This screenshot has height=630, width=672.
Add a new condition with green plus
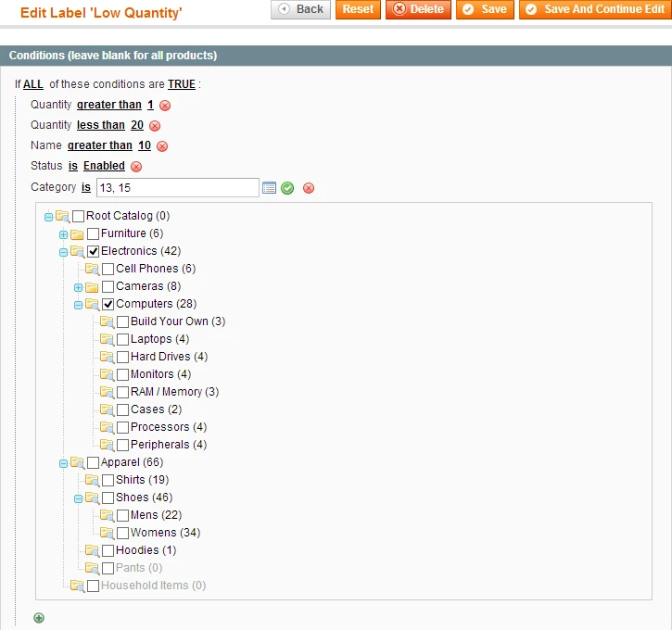[x=39, y=618]
